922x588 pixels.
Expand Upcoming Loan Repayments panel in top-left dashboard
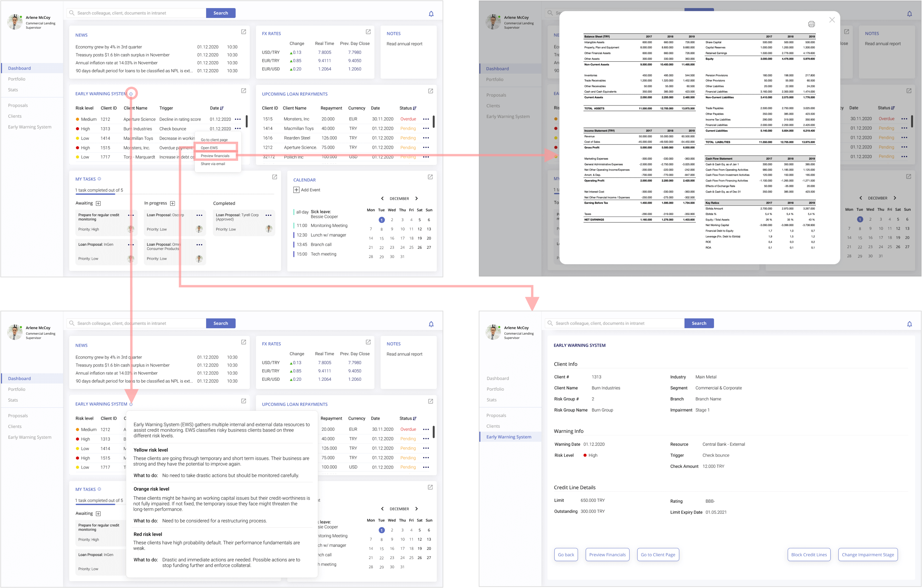431,91
